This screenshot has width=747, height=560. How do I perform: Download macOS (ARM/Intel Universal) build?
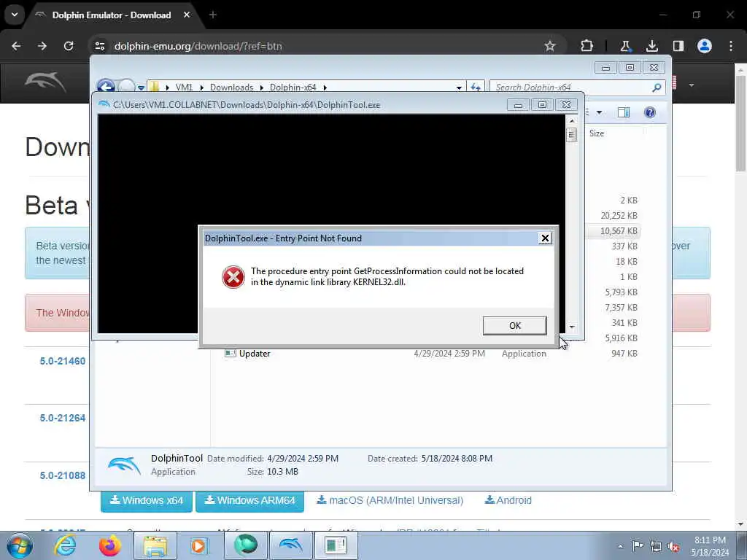tap(390, 500)
